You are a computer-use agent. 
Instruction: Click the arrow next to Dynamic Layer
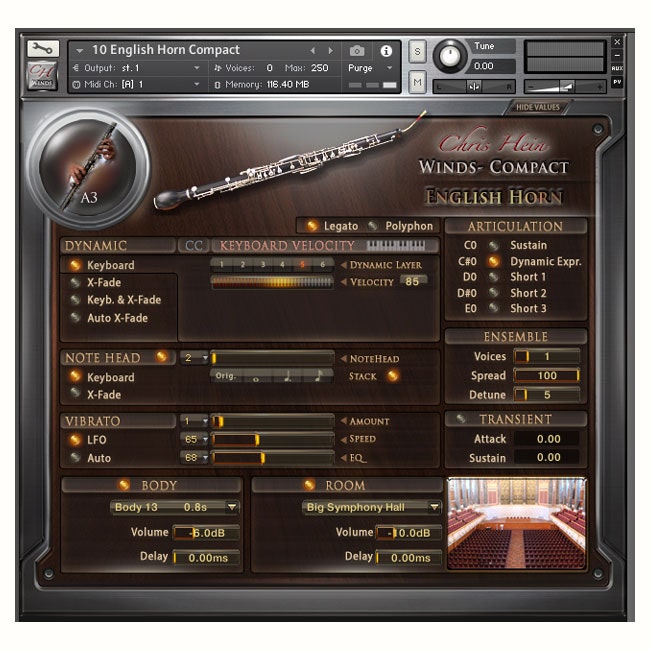(344, 265)
